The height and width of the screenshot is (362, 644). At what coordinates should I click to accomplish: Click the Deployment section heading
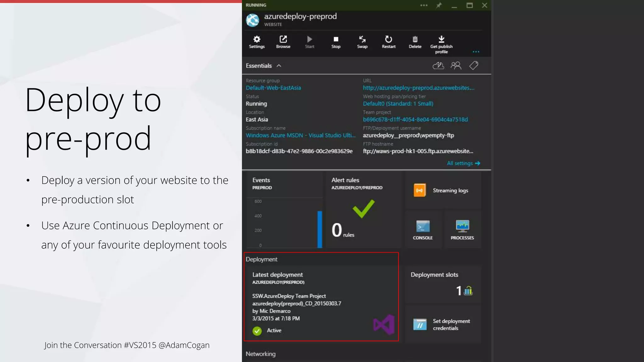(x=261, y=259)
